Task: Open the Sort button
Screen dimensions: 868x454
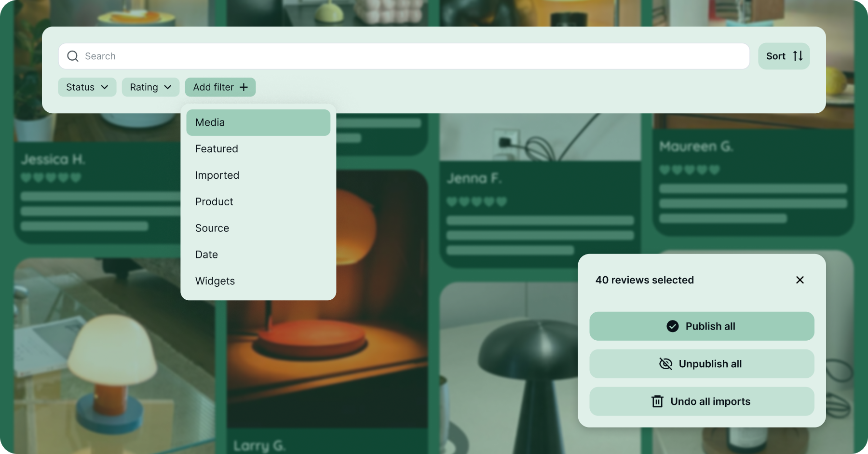Action: pyautogui.click(x=784, y=56)
